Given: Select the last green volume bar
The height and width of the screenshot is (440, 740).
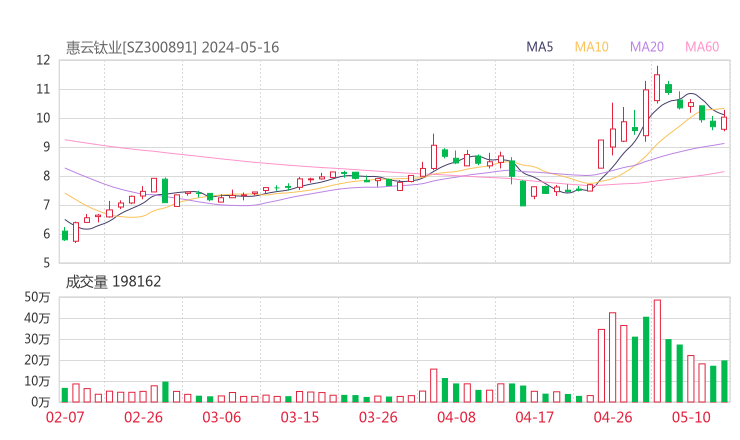Looking at the screenshot, I should (x=724, y=381).
